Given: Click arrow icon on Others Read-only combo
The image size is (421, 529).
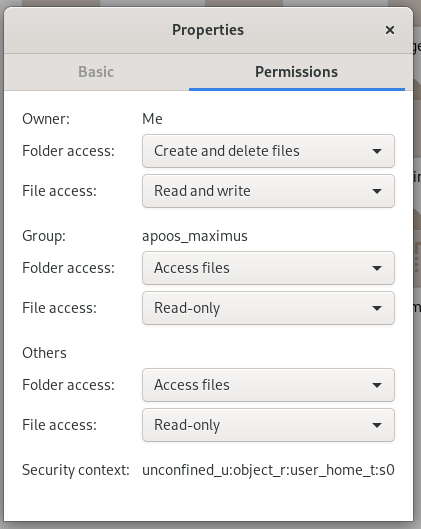Looking at the screenshot, I should [377, 425].
